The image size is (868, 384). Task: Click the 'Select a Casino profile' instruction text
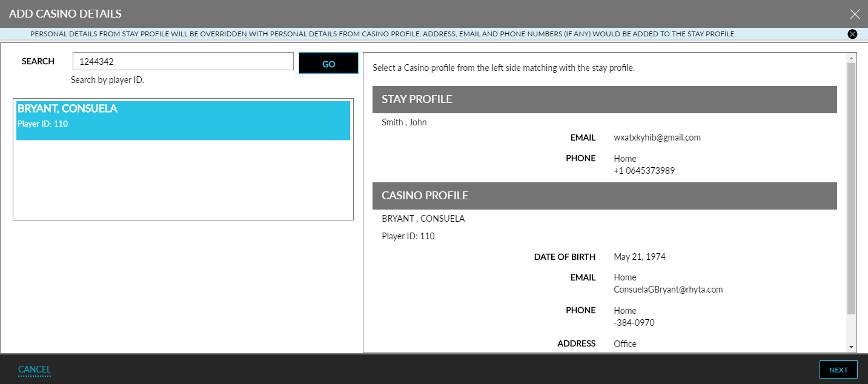503,68
